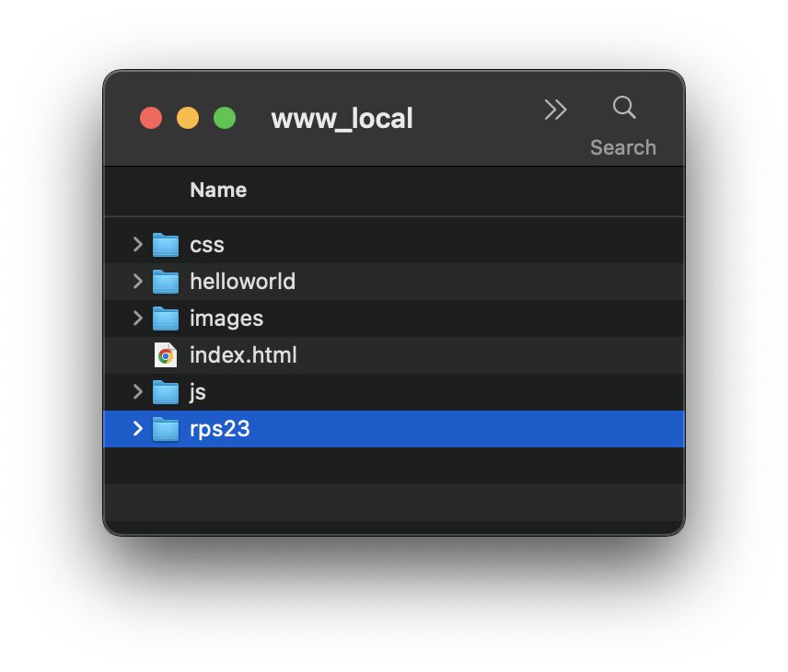Sort files by the Name column header
The image size is (788, 672).
point(218,191)
